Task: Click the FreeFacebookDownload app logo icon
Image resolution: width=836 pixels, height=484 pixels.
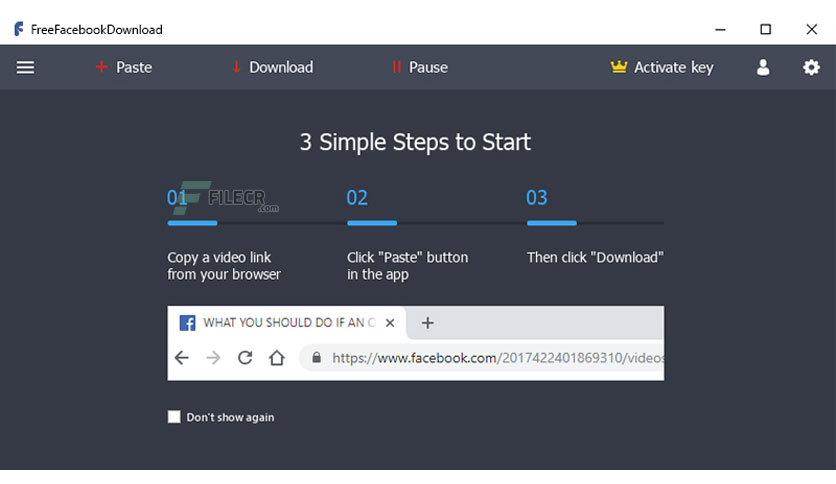Action: point(19,29)
